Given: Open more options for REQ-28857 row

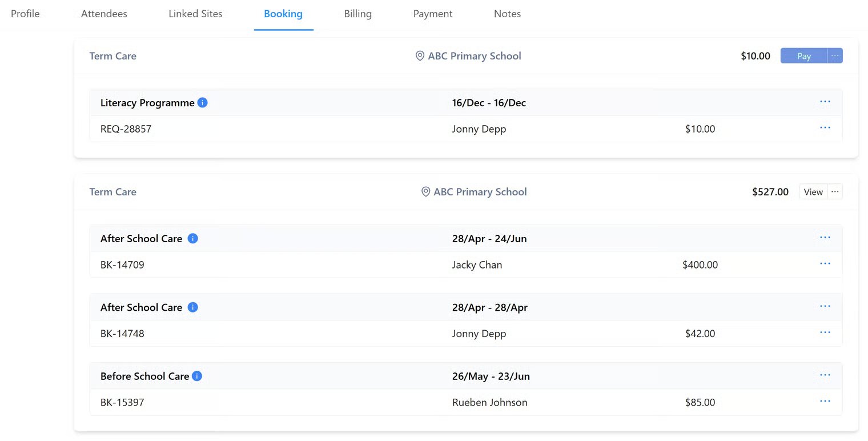Looking at the screenshot, I should tap(825, 128).
